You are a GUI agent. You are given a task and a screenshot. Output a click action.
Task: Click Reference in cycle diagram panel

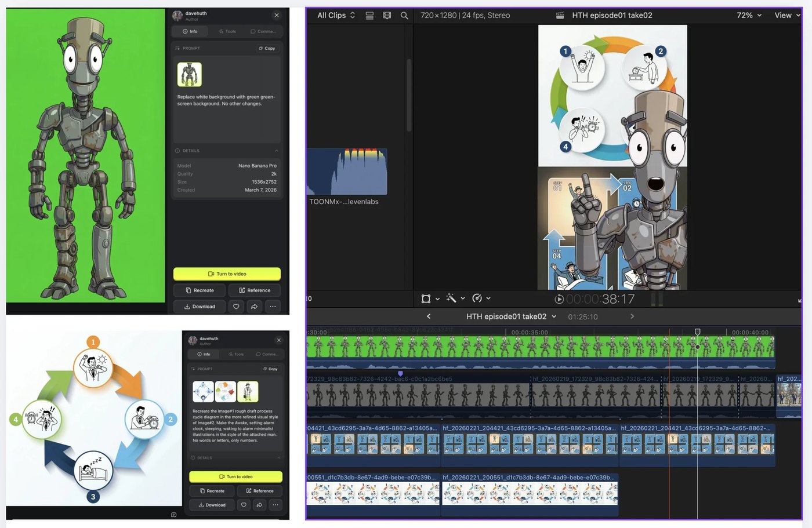[x=260, y=491]
